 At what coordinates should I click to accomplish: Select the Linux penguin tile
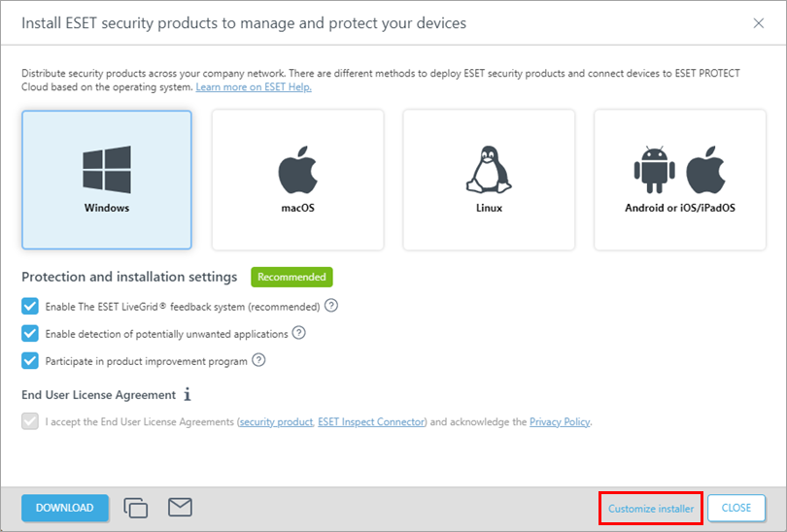pyautogui.click(x=489, y=180)
